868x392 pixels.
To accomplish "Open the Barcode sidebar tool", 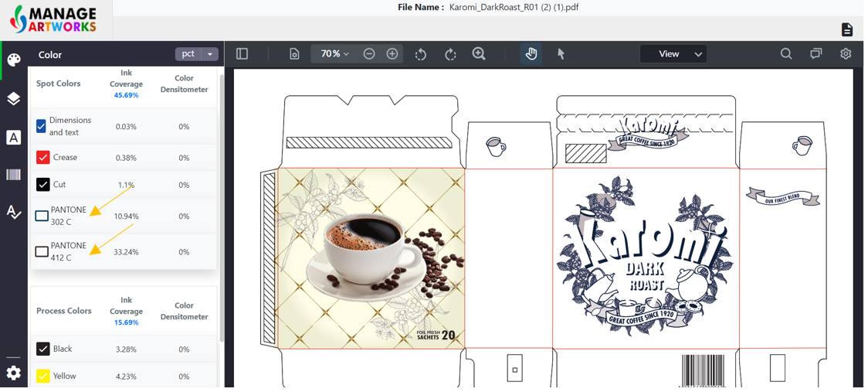I will click(x=14, y=176).
